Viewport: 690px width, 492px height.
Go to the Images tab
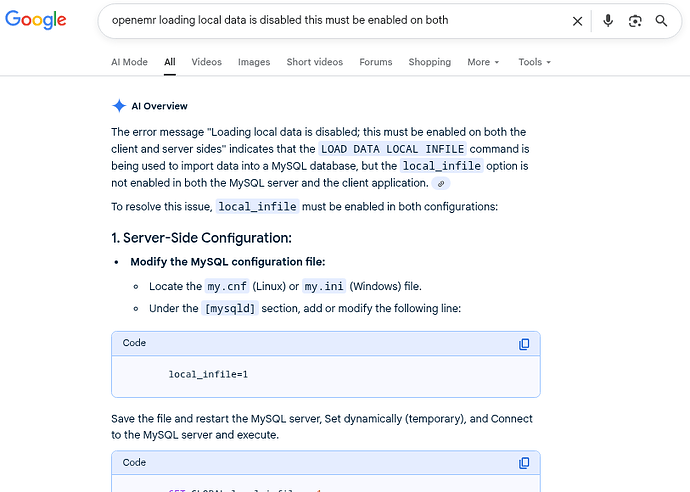(x=254, y=62)
